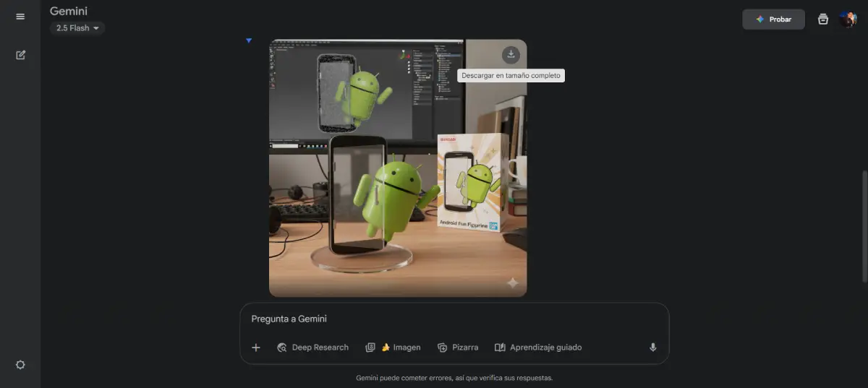
Task: Toggle the Imagen tool chip
Action: click(x=393, y=348)
